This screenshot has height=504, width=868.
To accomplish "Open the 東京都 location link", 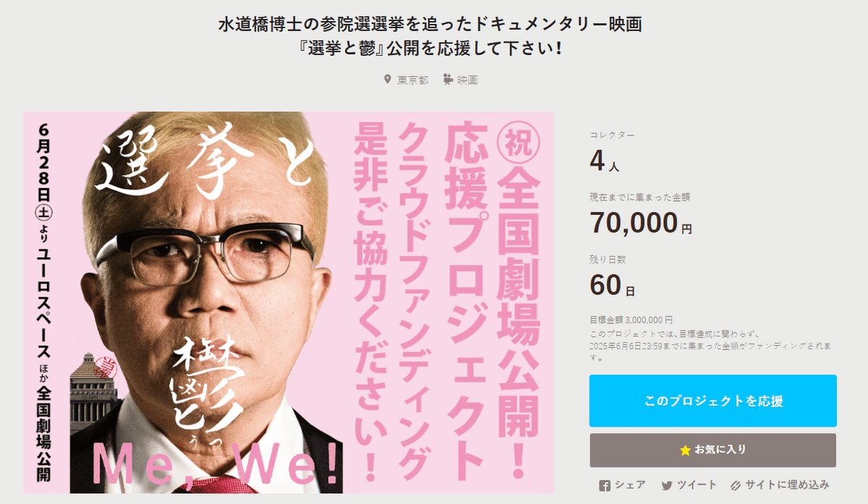I will pyautogui.click(x=413, y=80).
